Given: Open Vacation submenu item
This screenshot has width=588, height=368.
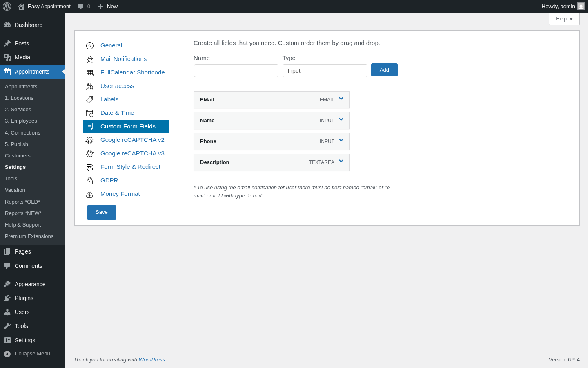Looking at the screenshot, I should tap(15, 190).
